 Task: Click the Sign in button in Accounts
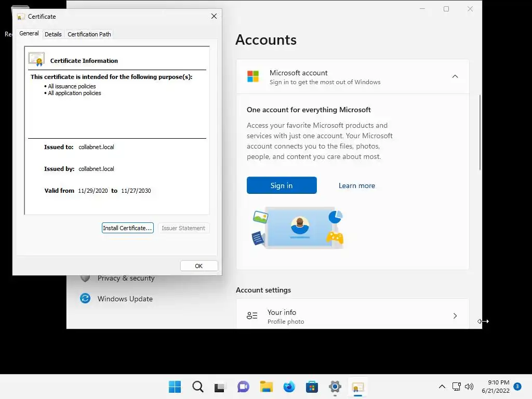coord(282,185)
